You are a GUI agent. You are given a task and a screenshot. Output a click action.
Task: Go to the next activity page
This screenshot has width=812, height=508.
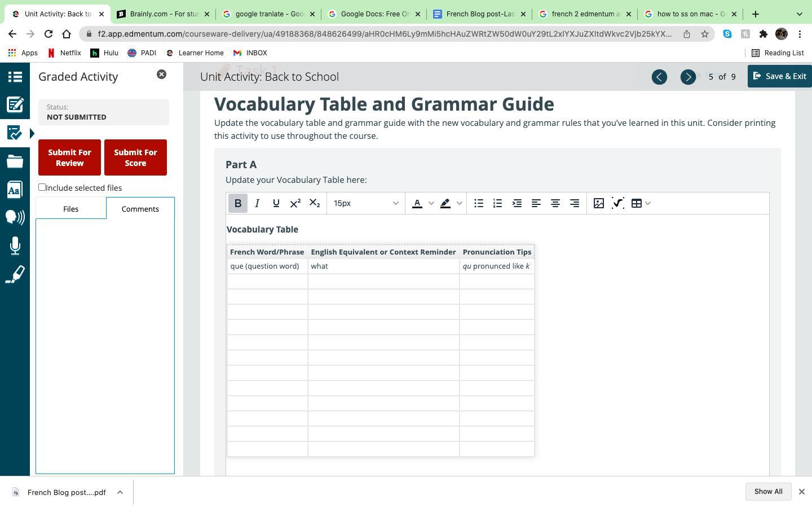(x=687, y=77)
